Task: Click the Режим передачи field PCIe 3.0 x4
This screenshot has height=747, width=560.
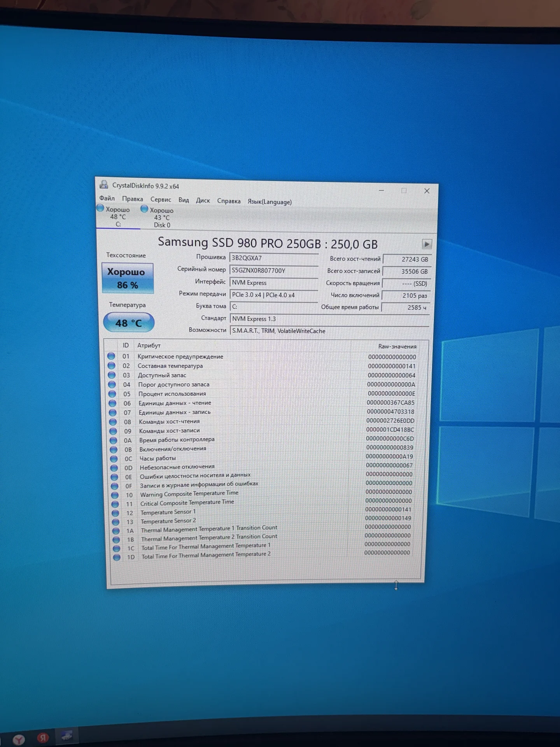Action: click(274, 295)
